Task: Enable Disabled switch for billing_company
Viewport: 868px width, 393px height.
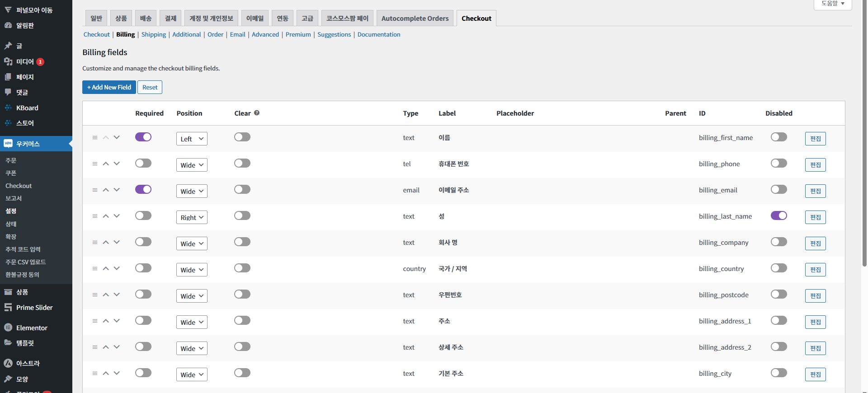Action: (x=779, y=242)
